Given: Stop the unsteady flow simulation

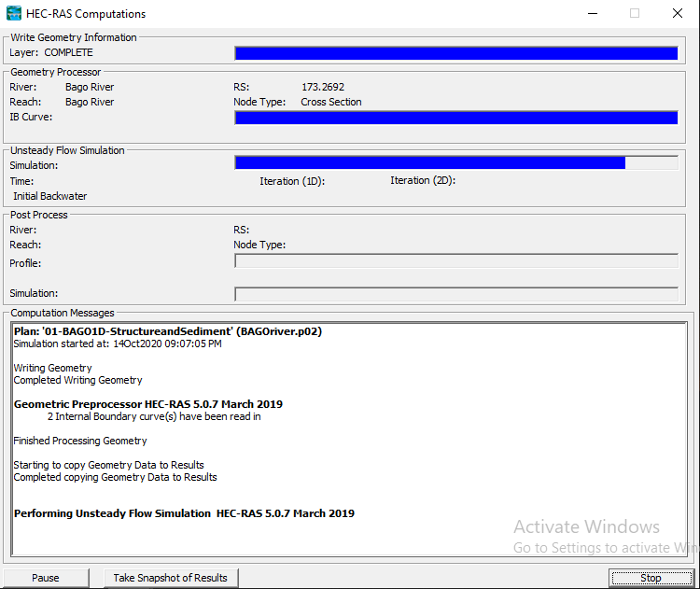Looking at the screenshot, I should coord(651,578).
